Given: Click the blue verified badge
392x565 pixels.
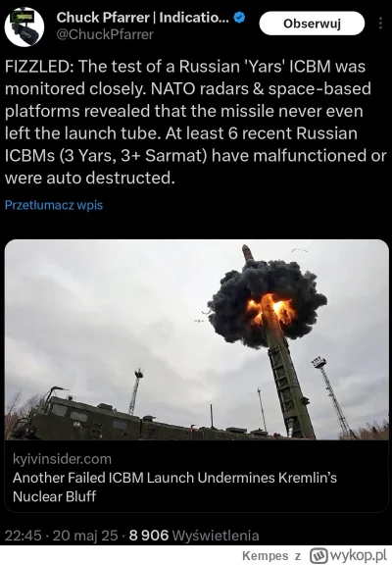Looking at the screenshot, I should tap(239, 18).
